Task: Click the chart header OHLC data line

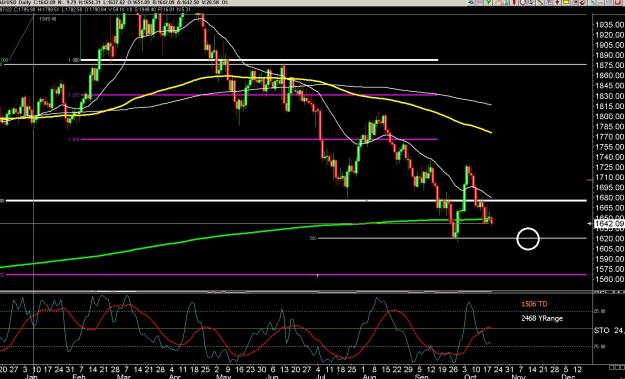Action: point(96,9)
